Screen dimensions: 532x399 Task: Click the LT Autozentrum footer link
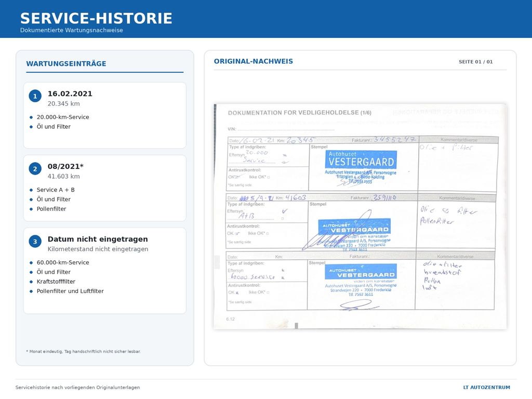click(x=486, y=387)
